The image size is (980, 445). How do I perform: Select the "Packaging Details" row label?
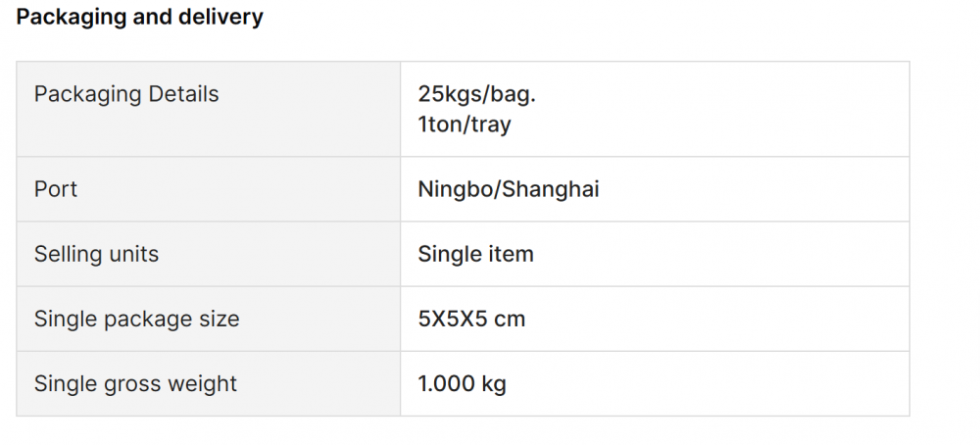(x=126, y=94)
